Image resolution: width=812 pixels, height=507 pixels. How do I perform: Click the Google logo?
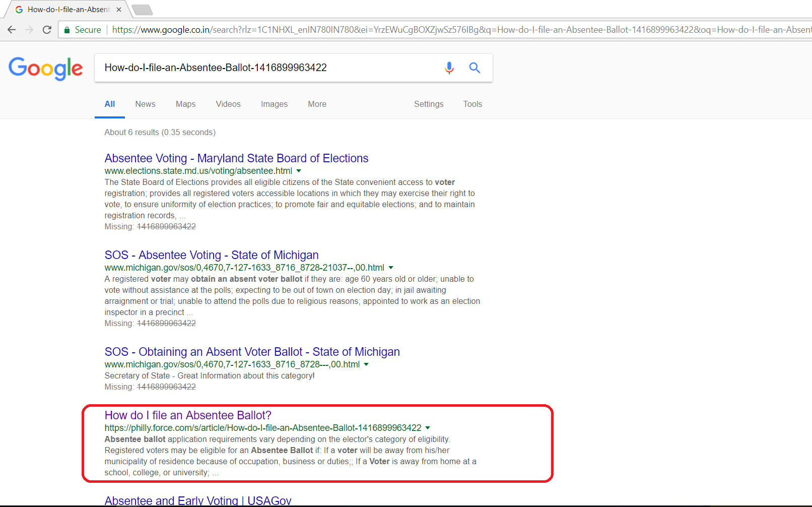click(45, 69)
